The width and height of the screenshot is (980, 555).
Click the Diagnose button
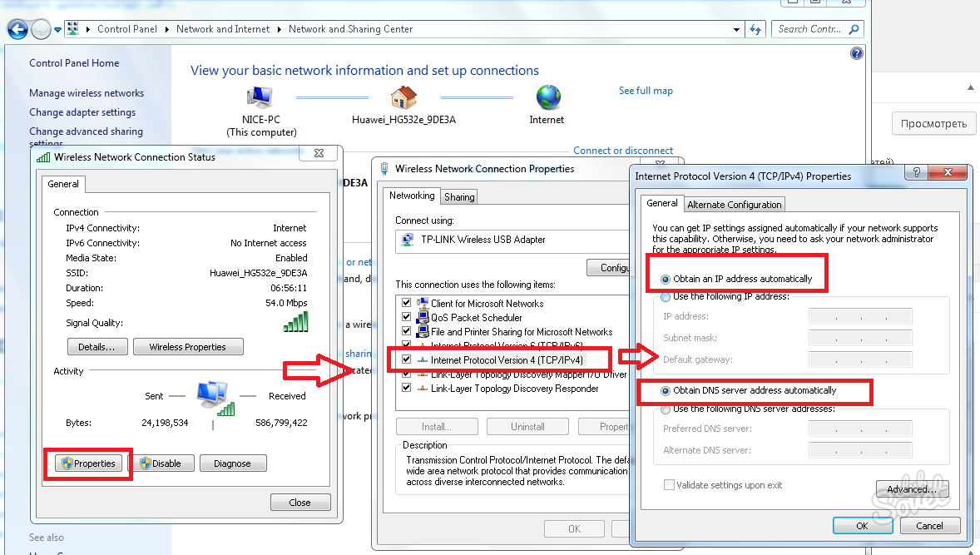(232, 463)
